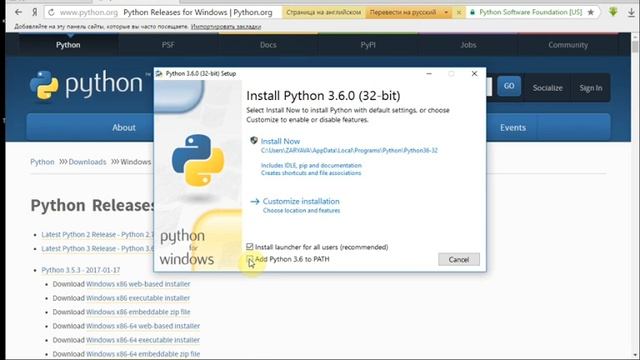Download Windows x86 executable installer
This screenshot has height=360, width=640.
[x=138, y=298]
